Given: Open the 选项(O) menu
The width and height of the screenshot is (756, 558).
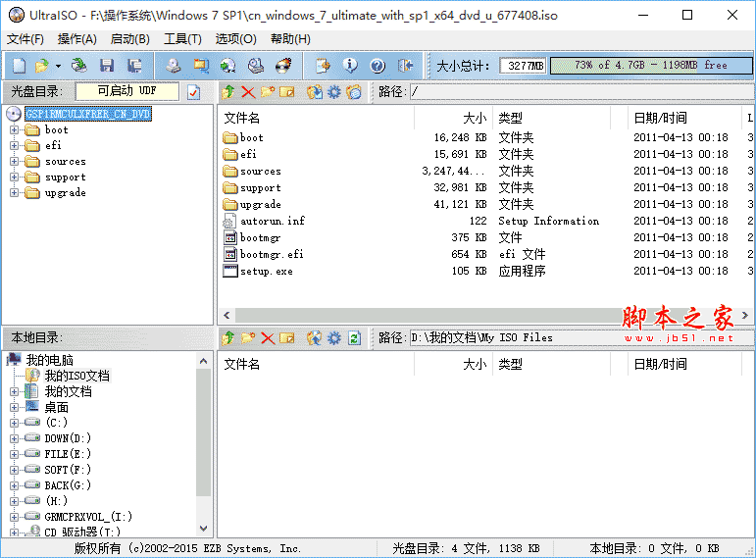Looking at the screenshot, I should [235, 39].
